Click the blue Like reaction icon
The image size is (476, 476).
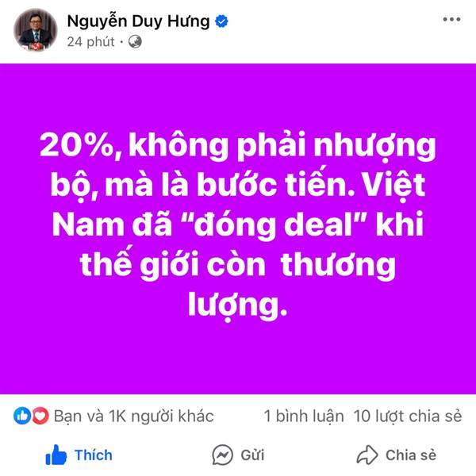(x=22, y=416)
